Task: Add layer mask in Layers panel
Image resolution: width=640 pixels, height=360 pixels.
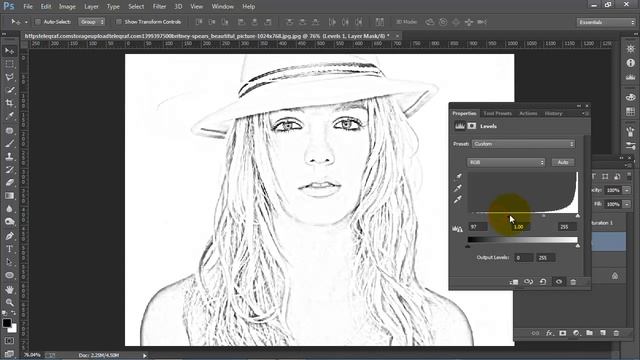Action: pyautogui.click(x=562, y=333)
